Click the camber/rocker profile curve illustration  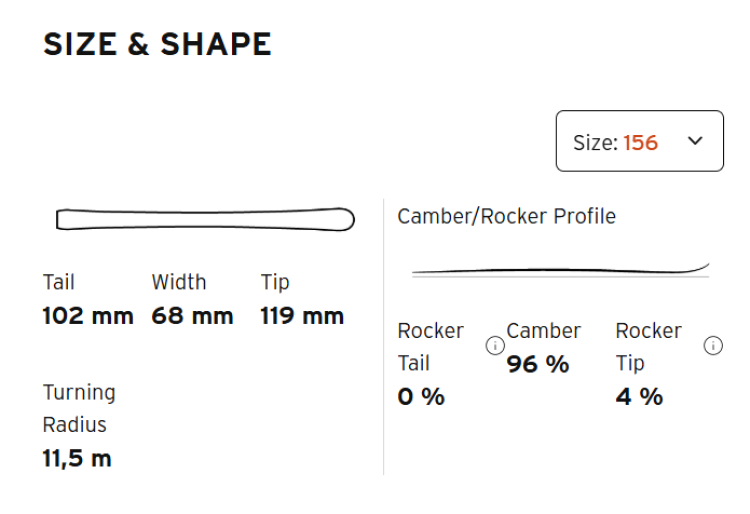(560, 269)
